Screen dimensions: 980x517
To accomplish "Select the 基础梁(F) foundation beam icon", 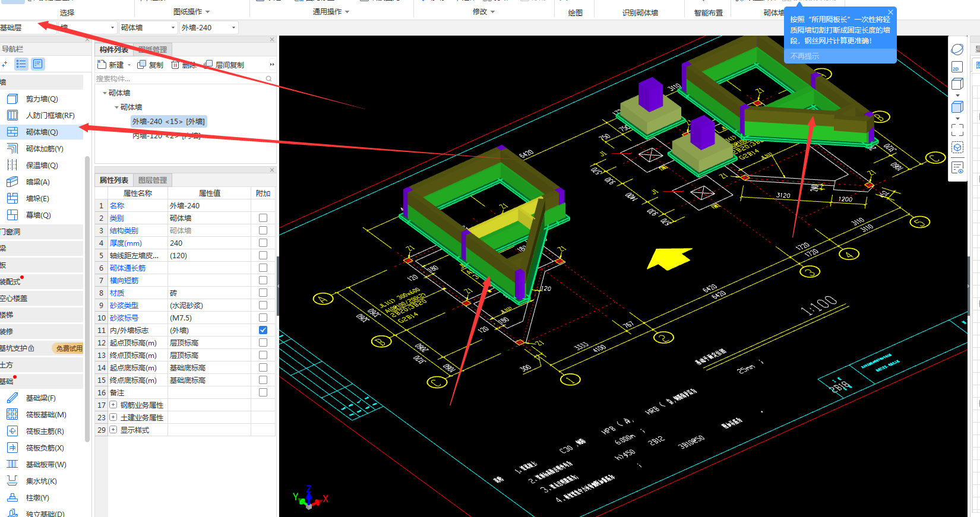I will (x=12, y=398).
